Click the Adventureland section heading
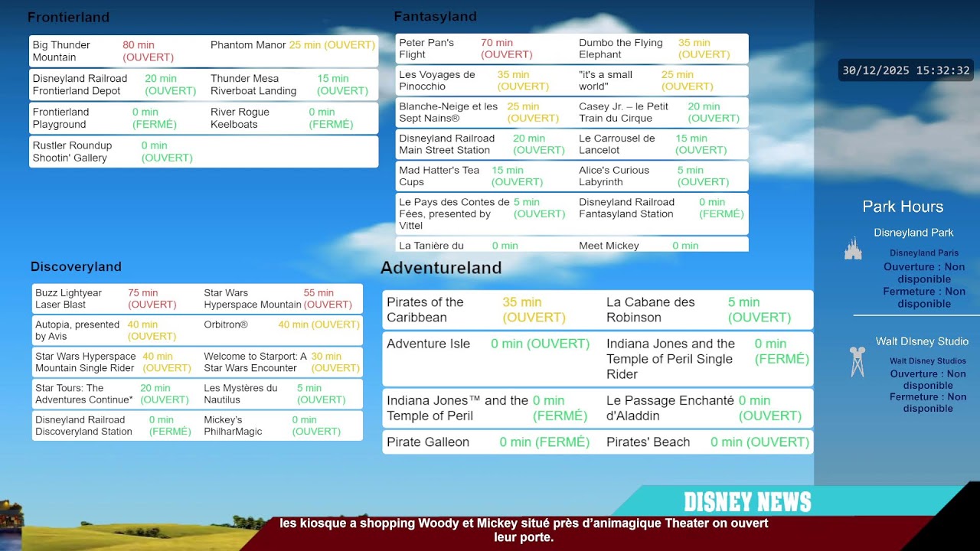The width and height of the screenshot is (980, 551). click(x=441, y=268)
